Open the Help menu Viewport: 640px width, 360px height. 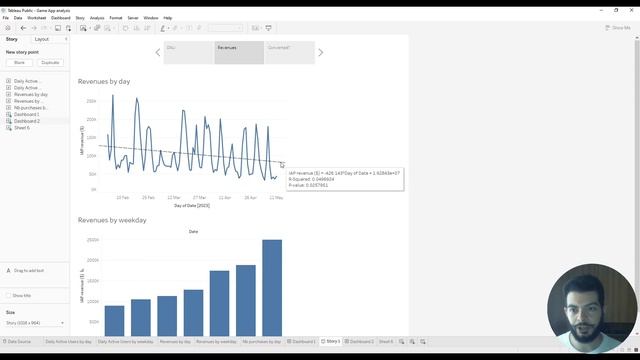[x=167, y=18]
